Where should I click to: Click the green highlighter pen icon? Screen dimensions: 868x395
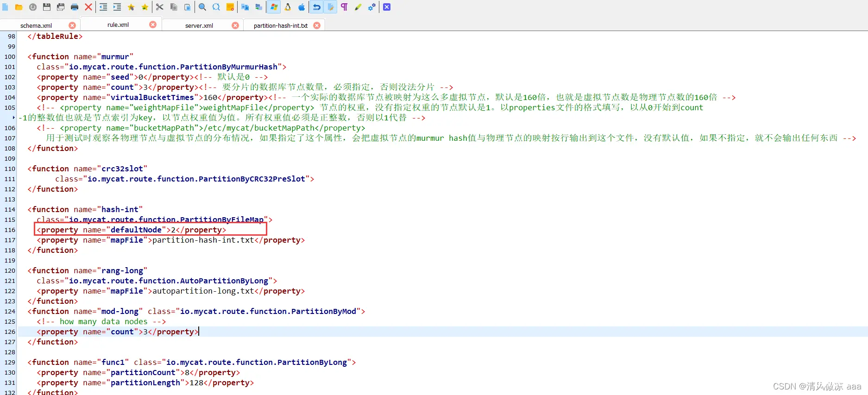(x=358, y=7)
